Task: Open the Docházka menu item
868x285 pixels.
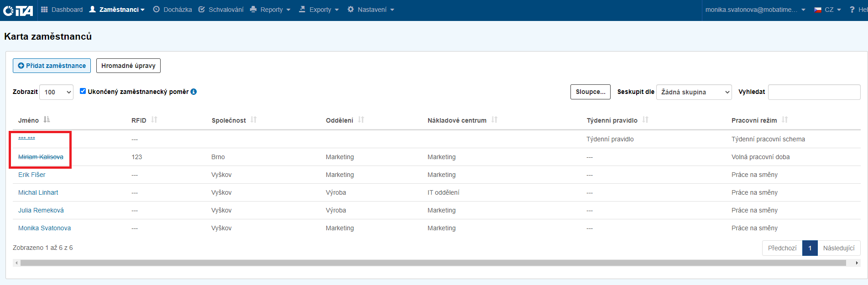Action: click(x=173, y=10)
